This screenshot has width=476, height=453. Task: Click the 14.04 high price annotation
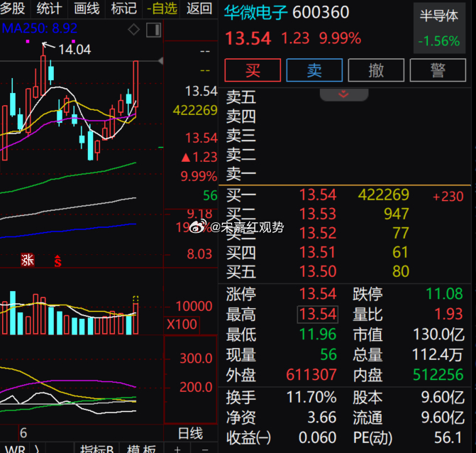(74, 50)
